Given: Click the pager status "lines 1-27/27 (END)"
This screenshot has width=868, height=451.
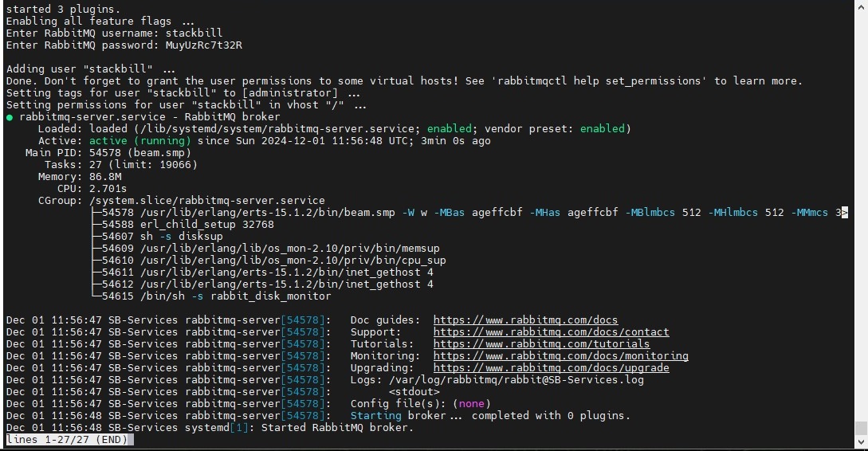Looking at the screenshot, I should 67,439.
